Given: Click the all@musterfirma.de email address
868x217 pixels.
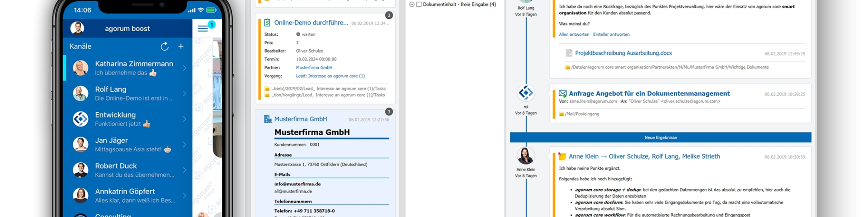Looking at the screenshot, I should (x=293, y=191).
